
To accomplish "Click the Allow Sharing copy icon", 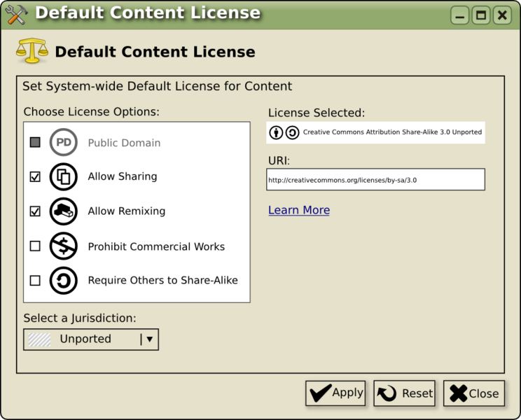I will 64,176.
